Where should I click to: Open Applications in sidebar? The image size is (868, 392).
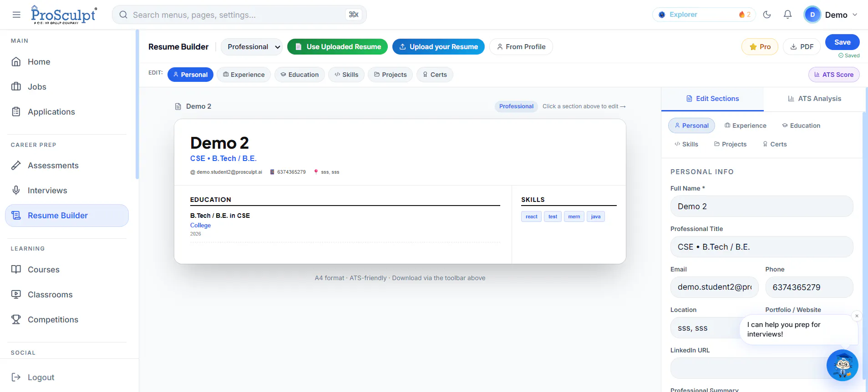pos(67,112)
